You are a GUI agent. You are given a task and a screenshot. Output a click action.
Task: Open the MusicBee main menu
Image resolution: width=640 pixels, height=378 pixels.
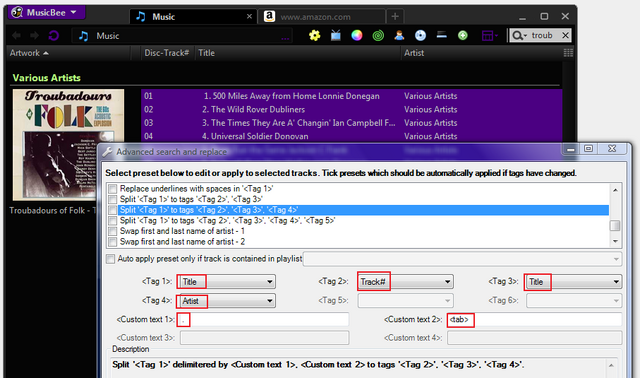(x=46, y=12)
